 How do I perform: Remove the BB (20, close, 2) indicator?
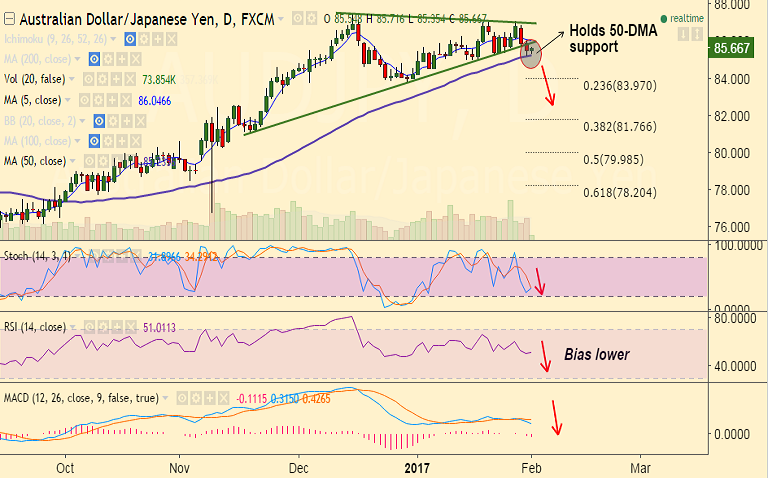click(x=140, y=121)
